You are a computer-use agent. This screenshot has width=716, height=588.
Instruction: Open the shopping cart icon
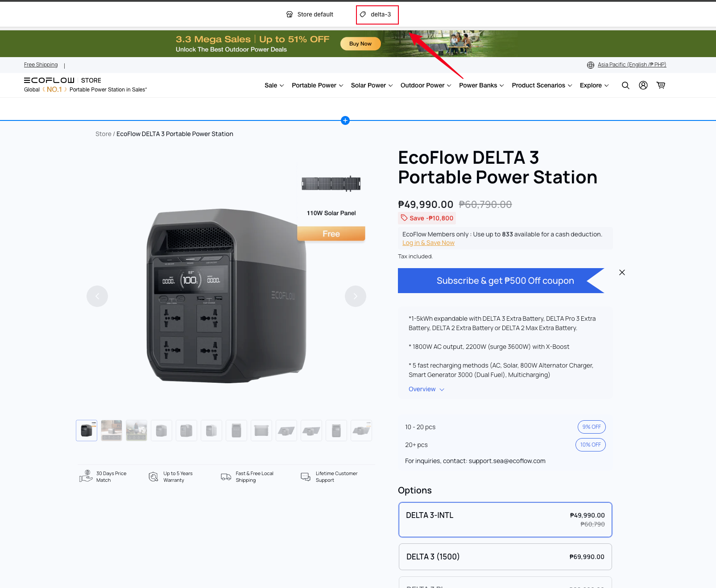(x=661, y=85)
